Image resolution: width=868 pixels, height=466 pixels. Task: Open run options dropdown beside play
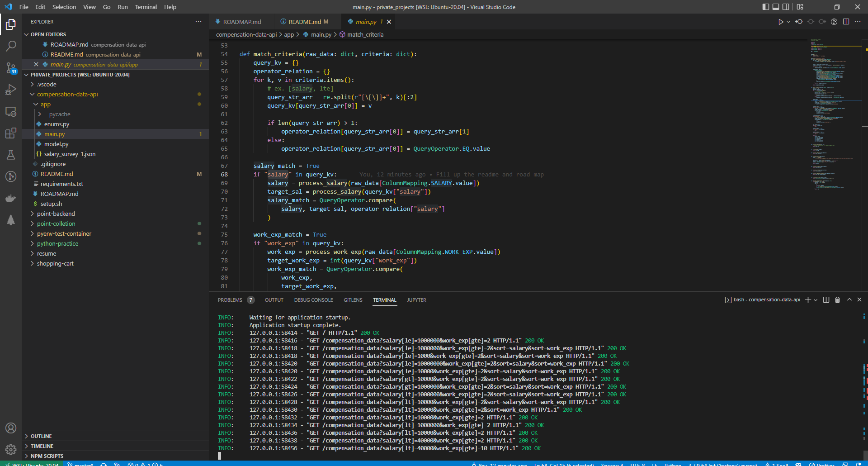(x=788, y=22)
